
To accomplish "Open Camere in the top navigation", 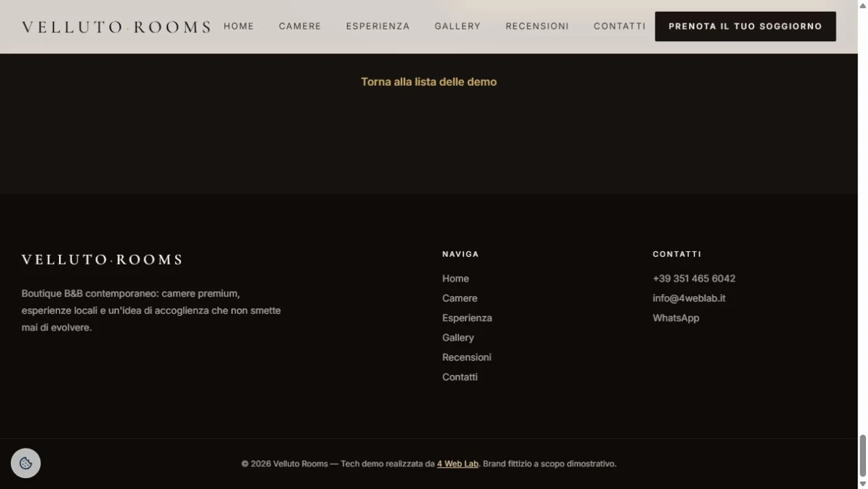I will coord(300,26).
